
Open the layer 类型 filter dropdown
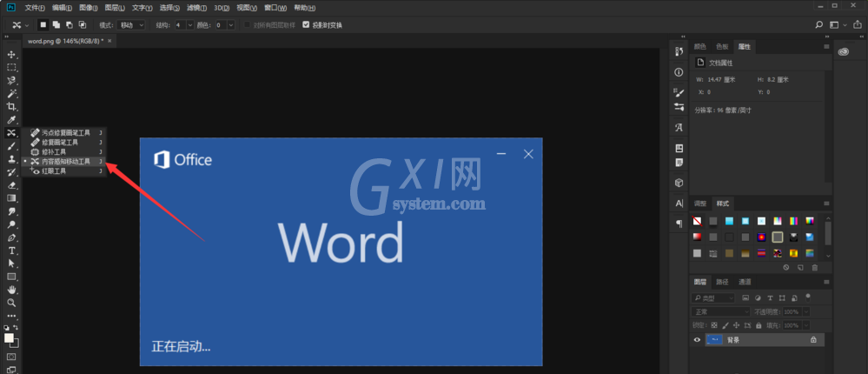(x=714, y=298)
